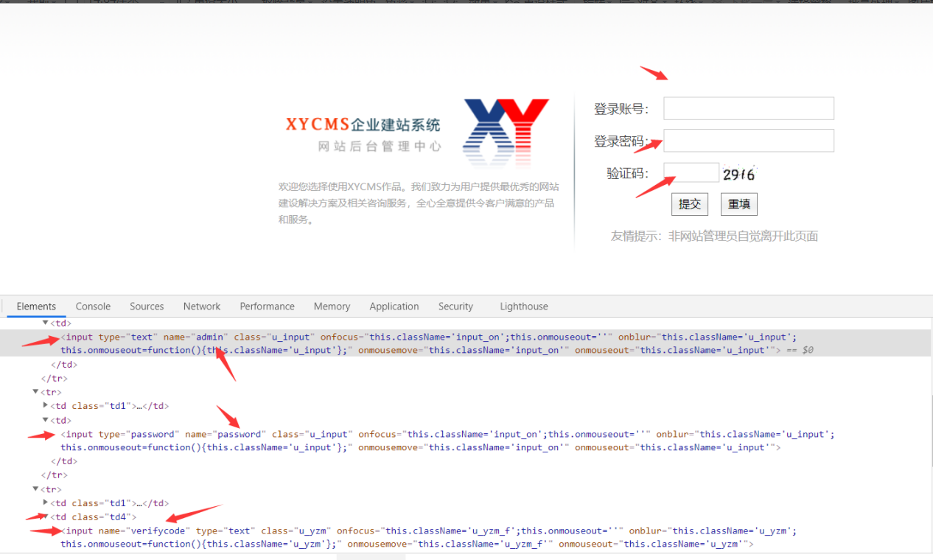This screenshot has width=933, height=560.
Task: View the Security tab
Action: point(455,307)
